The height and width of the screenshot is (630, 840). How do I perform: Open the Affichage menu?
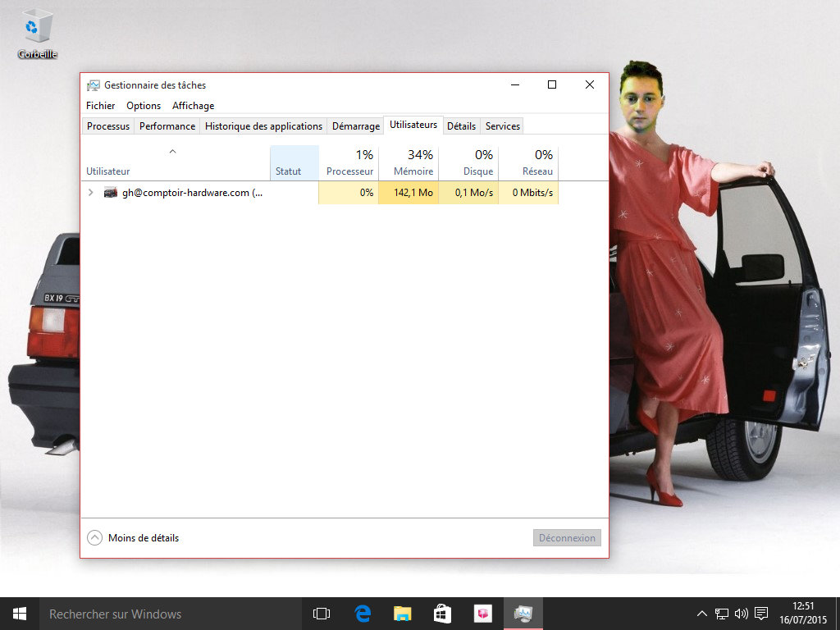point(193,106)
